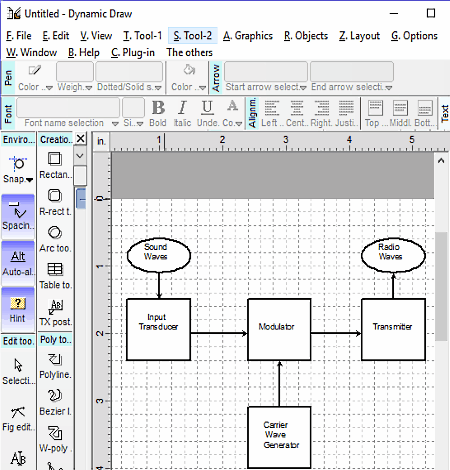
Task: Click the ruler unit 'in.' corner box
Action: click(x=101, y=141)
